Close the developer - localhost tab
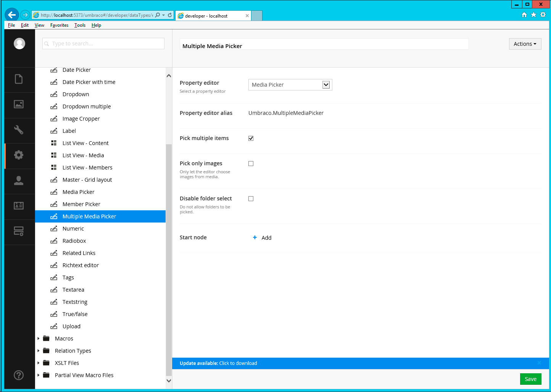The height and width of the screenshot is (392, 551). click(247, 16)
